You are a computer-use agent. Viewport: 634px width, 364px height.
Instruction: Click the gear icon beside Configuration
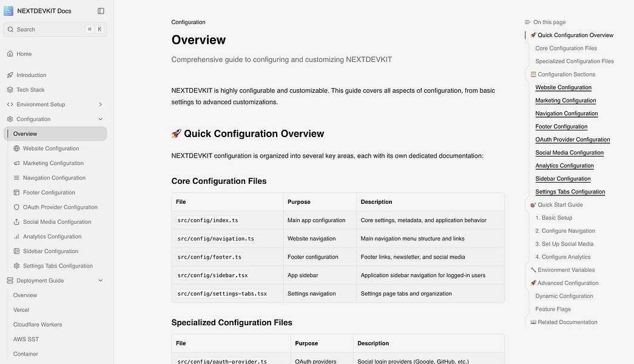click(10, 119)
